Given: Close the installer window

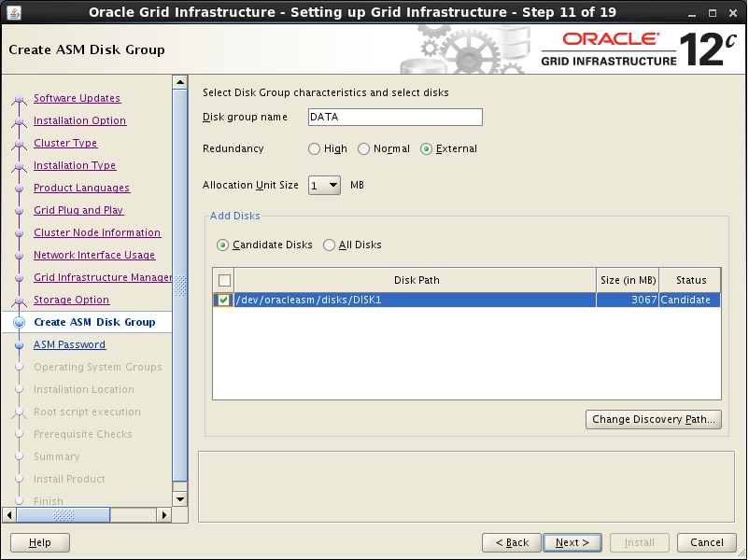Looking at the screenshot, I should point(733,13).
